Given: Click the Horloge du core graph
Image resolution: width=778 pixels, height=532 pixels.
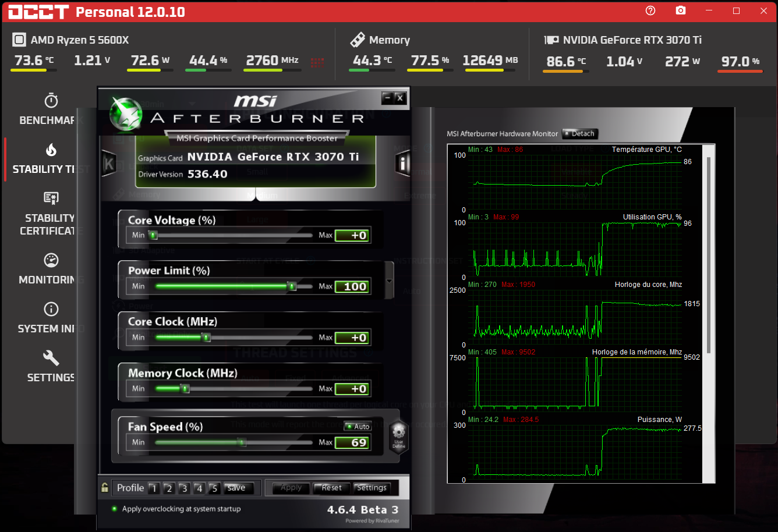Looking at the screenshot, I should 575,317.
